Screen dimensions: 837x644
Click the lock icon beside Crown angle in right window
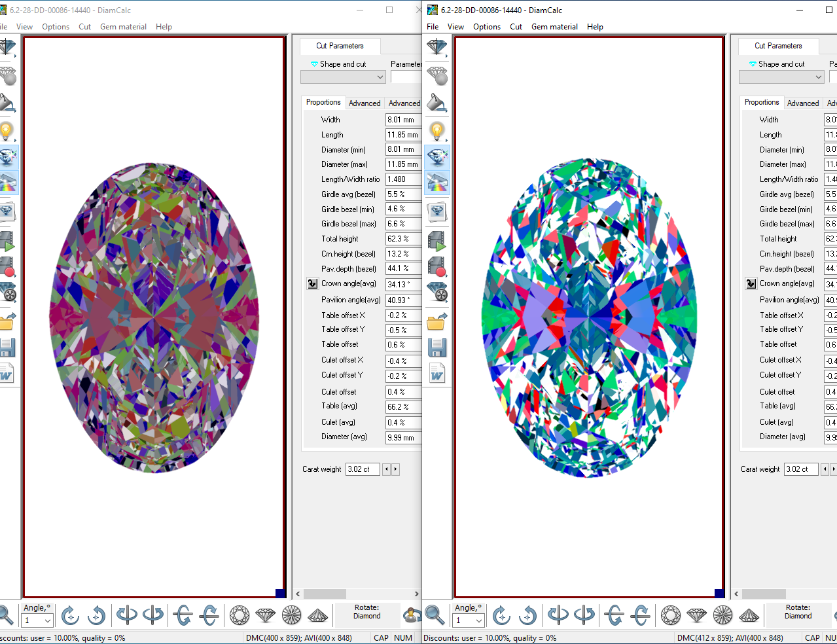[751, 283]
